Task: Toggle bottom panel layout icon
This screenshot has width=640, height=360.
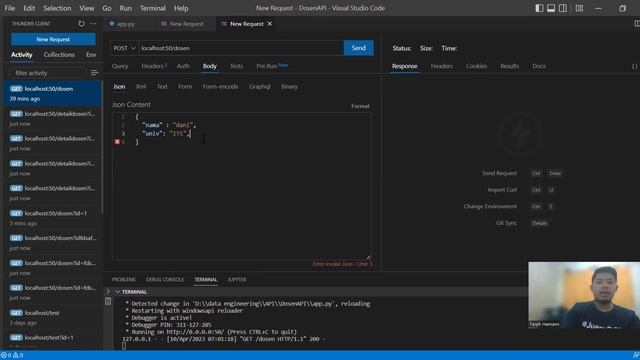Action: pos(551,8)
